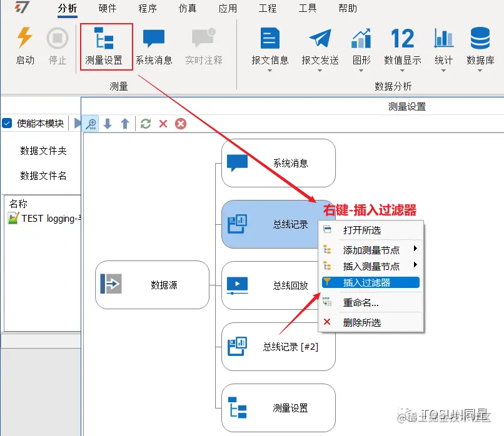Image resolution: width=504 pixels, height=436 pixels.
Task: Open 测量设置 in the ribbon
Action: (104, 46)
